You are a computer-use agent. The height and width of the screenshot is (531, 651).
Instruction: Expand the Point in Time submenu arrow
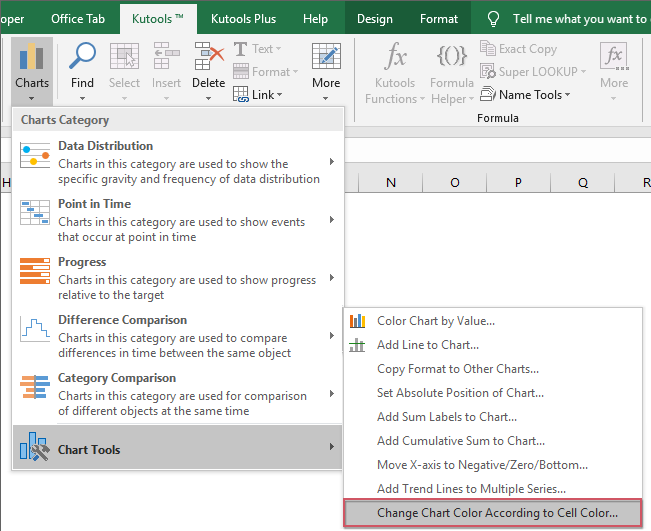point(332,220)
